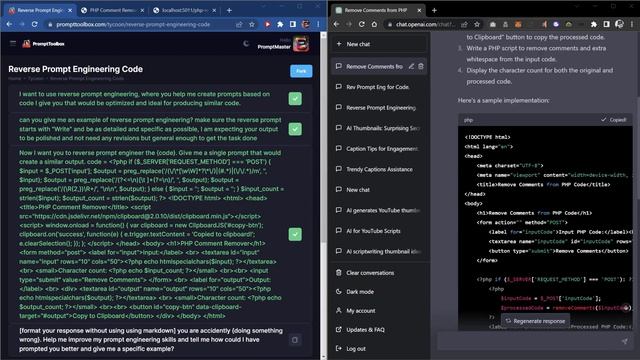Switch to the localhost tab in left browser

pyautogui.click(x=184, y=10)
